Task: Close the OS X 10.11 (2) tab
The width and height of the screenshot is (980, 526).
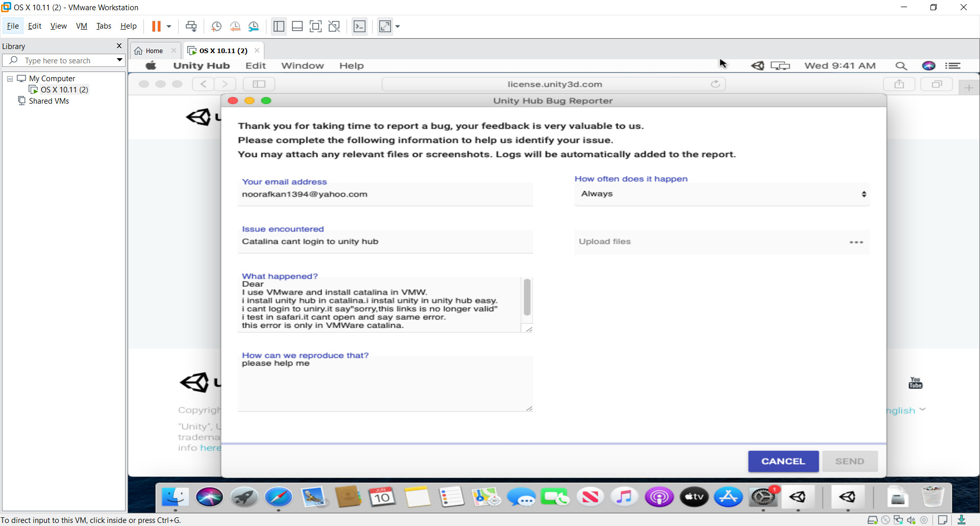Action: (x=257, y=50)
